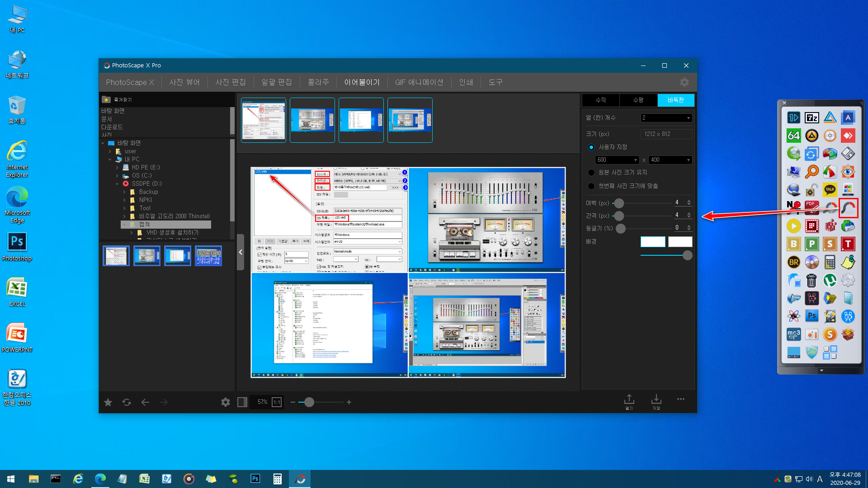
Task: Click the zoom-out minus icon
Action: click(x=293, y=402)
